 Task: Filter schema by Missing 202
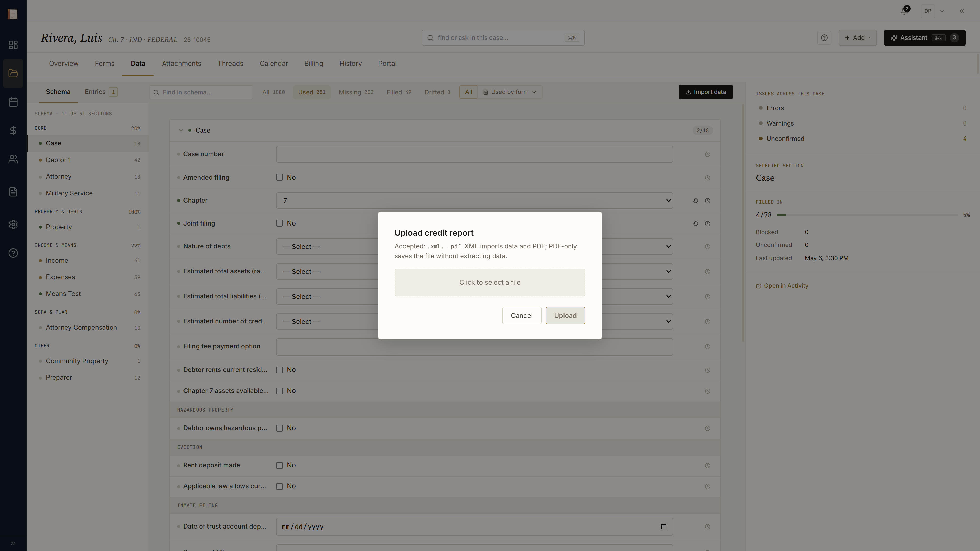click(x=356, y=92)
